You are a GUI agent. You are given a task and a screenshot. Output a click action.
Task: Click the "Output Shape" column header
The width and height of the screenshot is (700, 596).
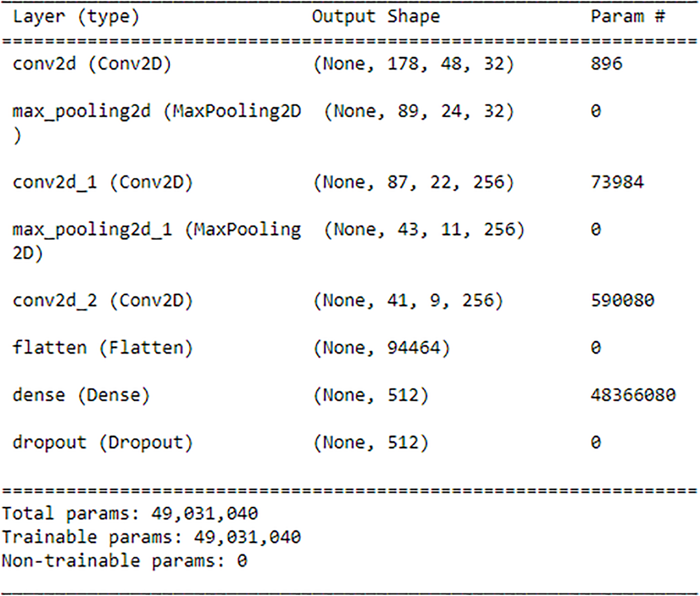(376, 16)
